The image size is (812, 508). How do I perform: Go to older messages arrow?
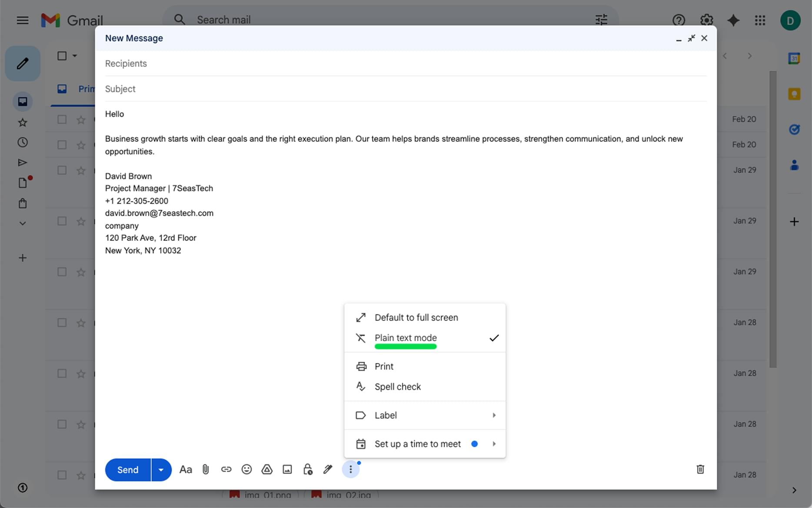tap(750, 56)
